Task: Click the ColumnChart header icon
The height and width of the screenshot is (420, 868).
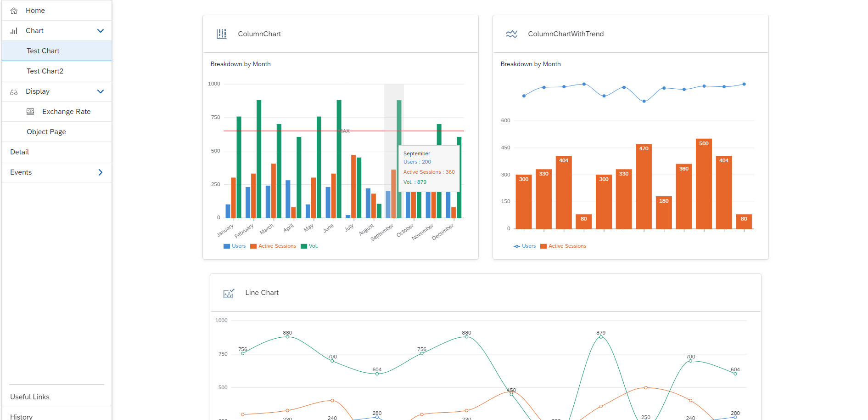Action: pos(222,34)
